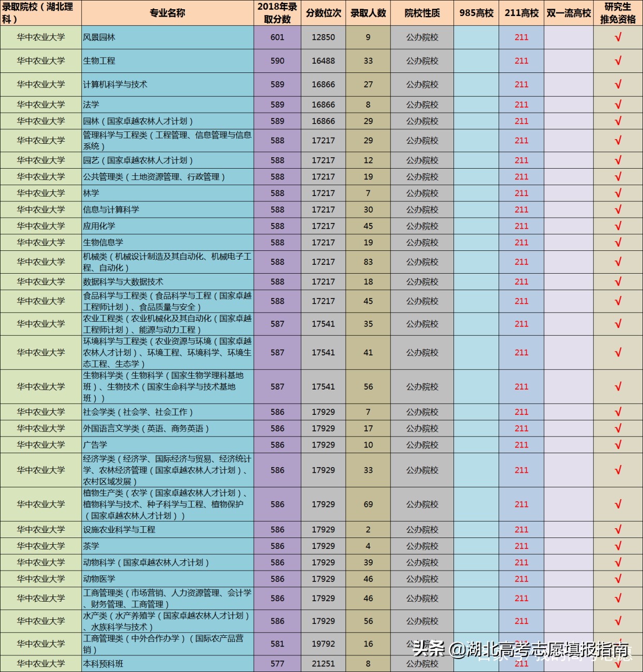The height and width of the screenshot is (672, 643).
Task: Click the red 211 in 风景园林 row
Action: tap(521, 37)
